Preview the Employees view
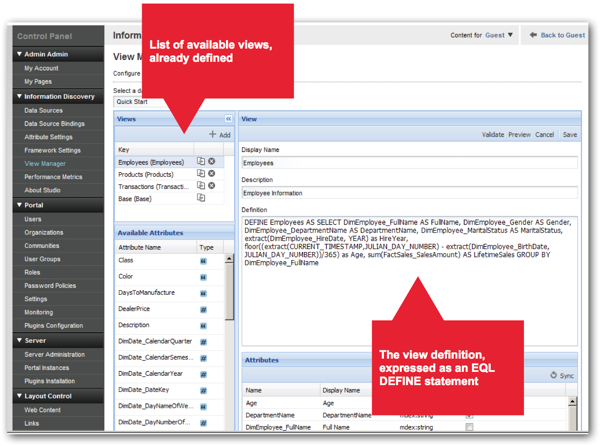 click(520, 135)
